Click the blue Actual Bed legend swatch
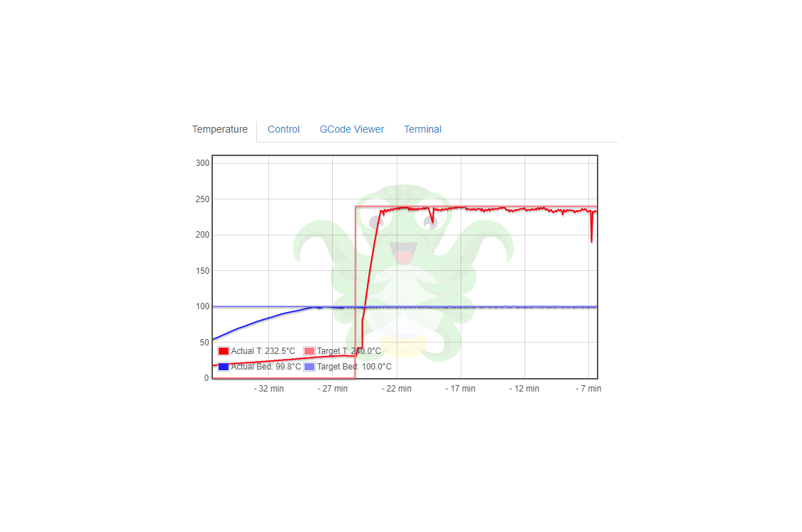This screenshot has height=532, width=802. click(223, 366)
